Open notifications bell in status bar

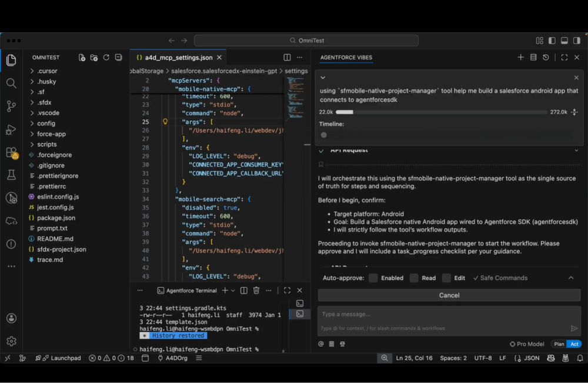tap(581, 358)
